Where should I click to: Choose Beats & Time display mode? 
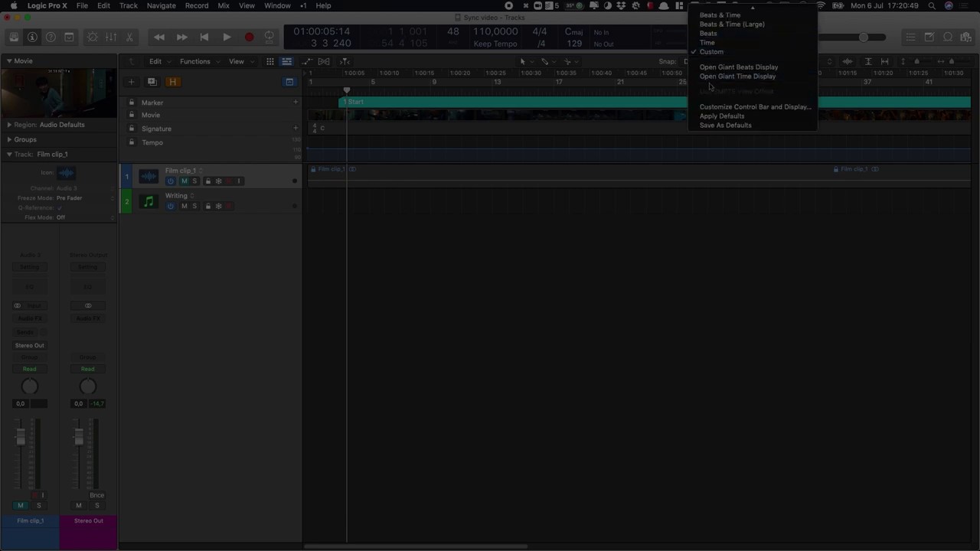click(720, 15)
